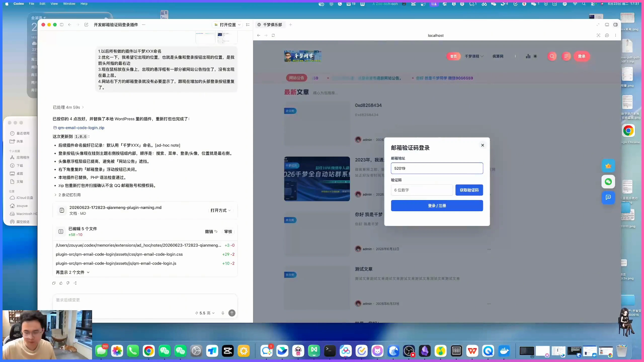Open the 打开位置 dropdown
The width and height of the screenshot is (644, 362).
pos(227,25)
